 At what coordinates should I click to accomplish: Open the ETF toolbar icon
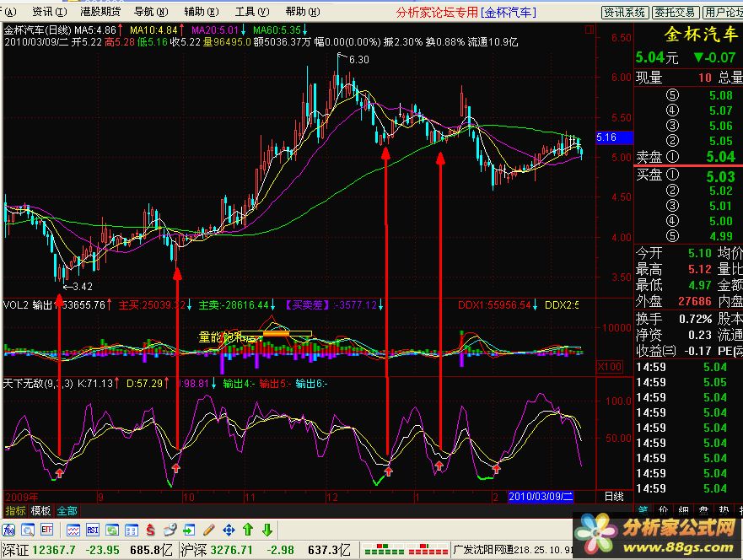coord(47,530)
